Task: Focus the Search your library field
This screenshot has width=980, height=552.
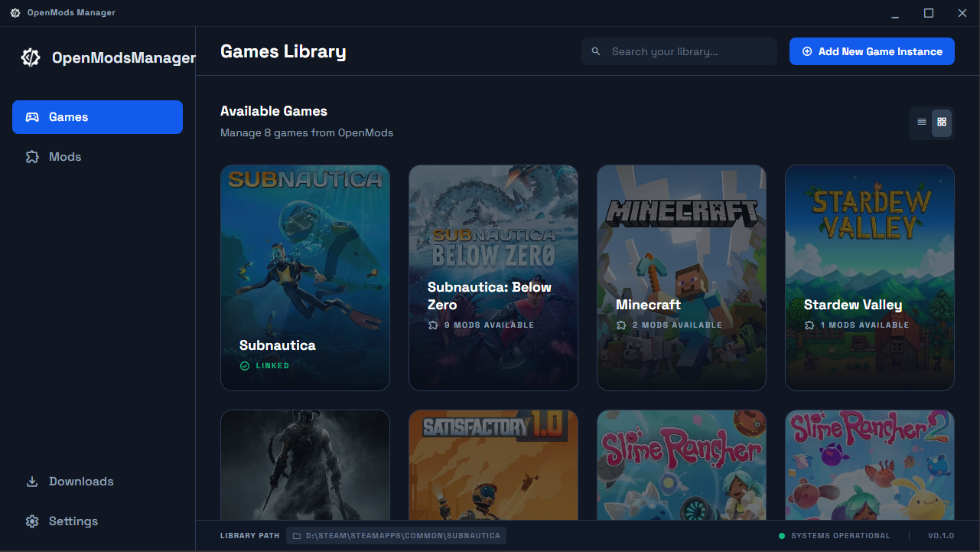Action: (x=679, y=51)
